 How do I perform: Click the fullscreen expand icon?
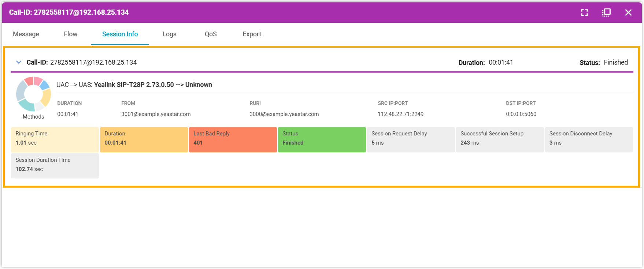(584, 12)
